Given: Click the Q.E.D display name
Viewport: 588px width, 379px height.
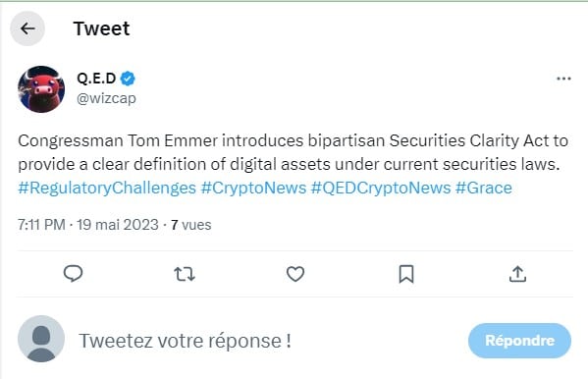Looking at the screenshot, I should pos(96,79).
